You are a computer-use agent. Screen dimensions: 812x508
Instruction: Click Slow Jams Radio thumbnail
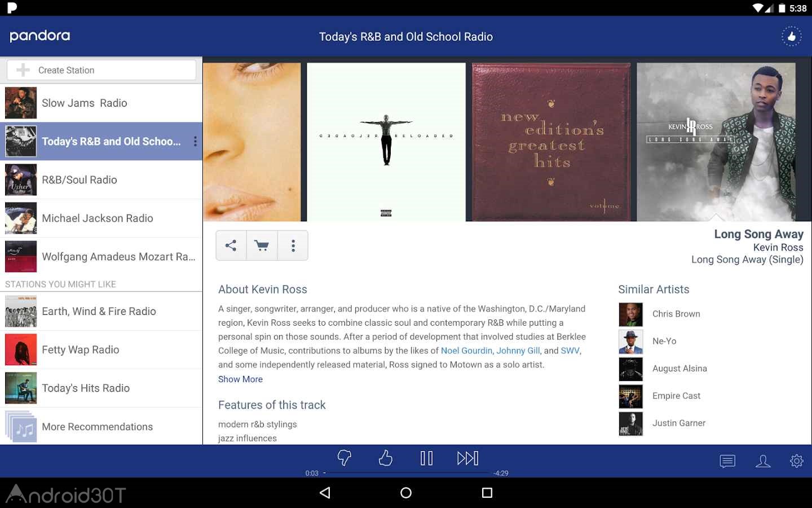point(21,103)
